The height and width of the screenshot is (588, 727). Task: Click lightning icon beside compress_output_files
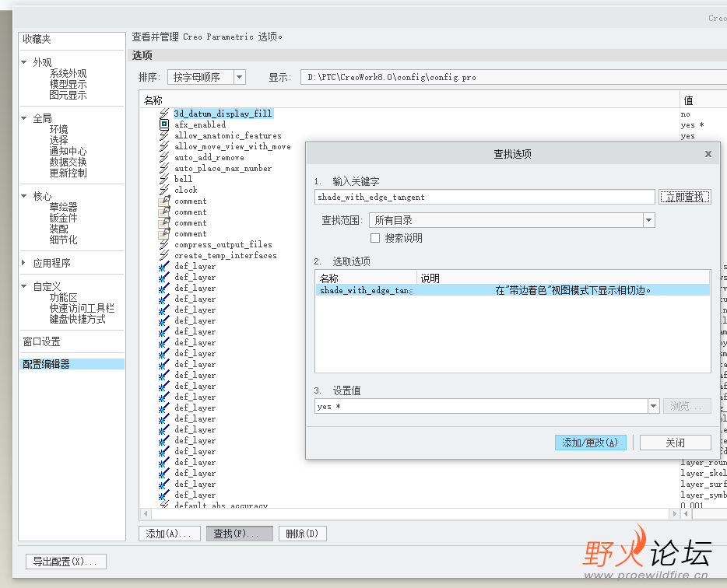point(164,244)
